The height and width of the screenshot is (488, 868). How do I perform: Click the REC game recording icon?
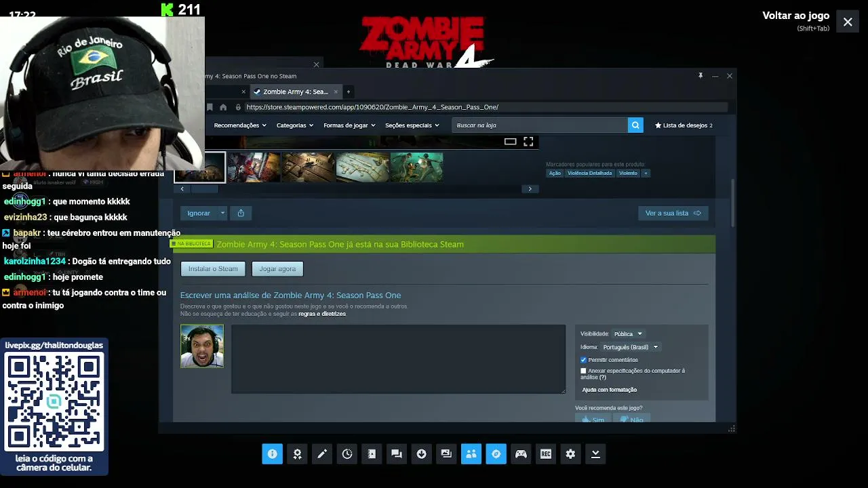click(546, 454)
